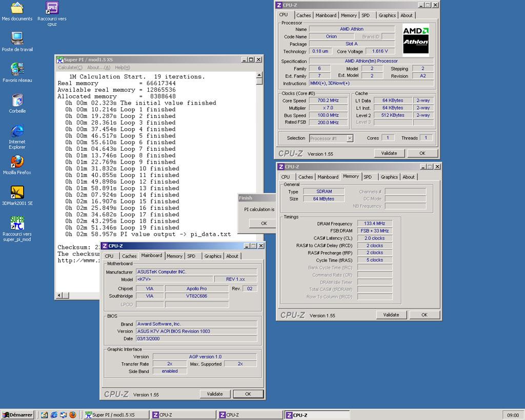Click Southbridge VT82C686 field
525x420 pixels.
(x=196, y=296)
